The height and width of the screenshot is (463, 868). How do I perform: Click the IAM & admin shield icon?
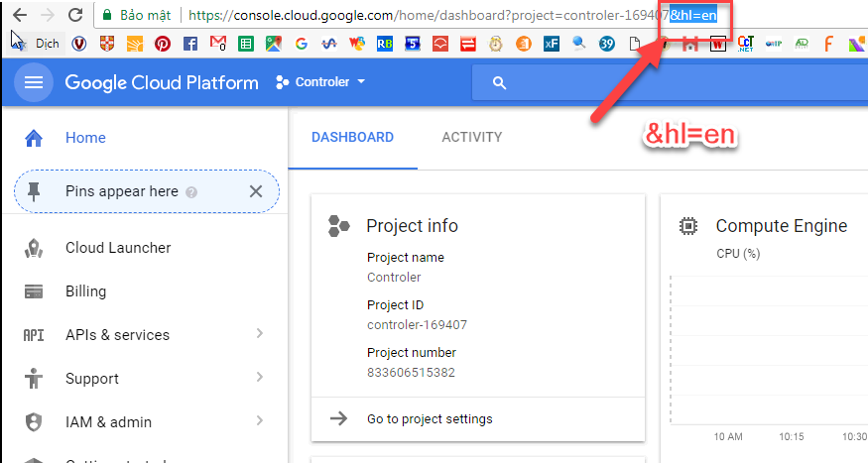pos(34,422)
